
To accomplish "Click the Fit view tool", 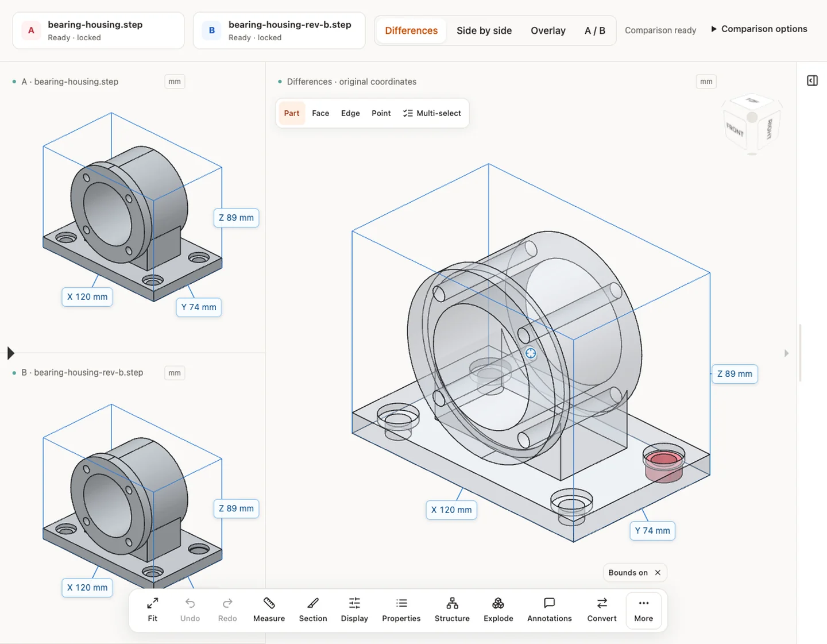I will [x=152, y=610].
